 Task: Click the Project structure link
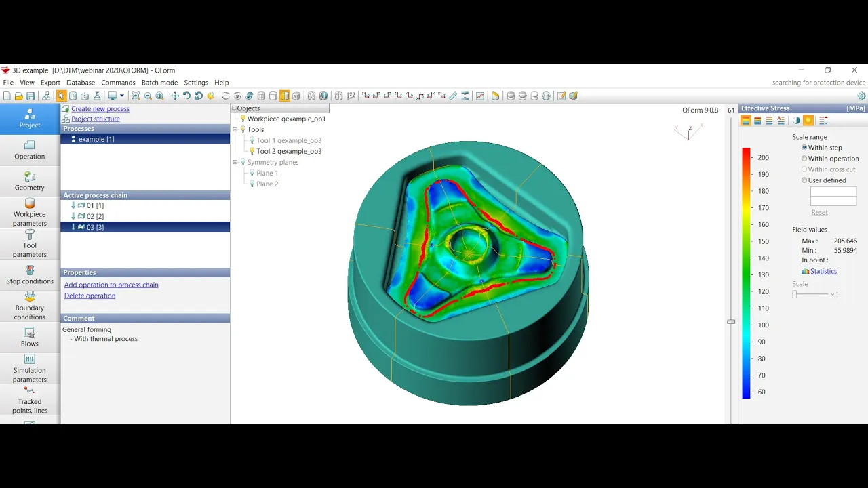point(96,119)
